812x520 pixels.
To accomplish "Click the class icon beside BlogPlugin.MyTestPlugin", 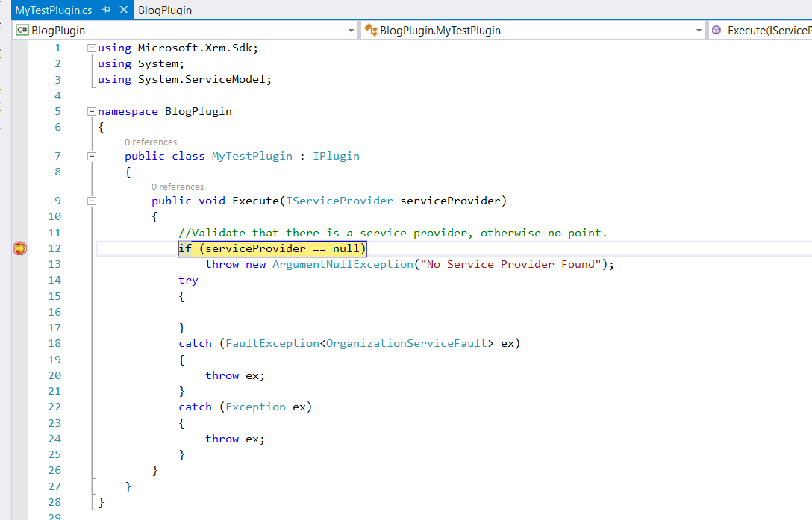I will (370, 31).
